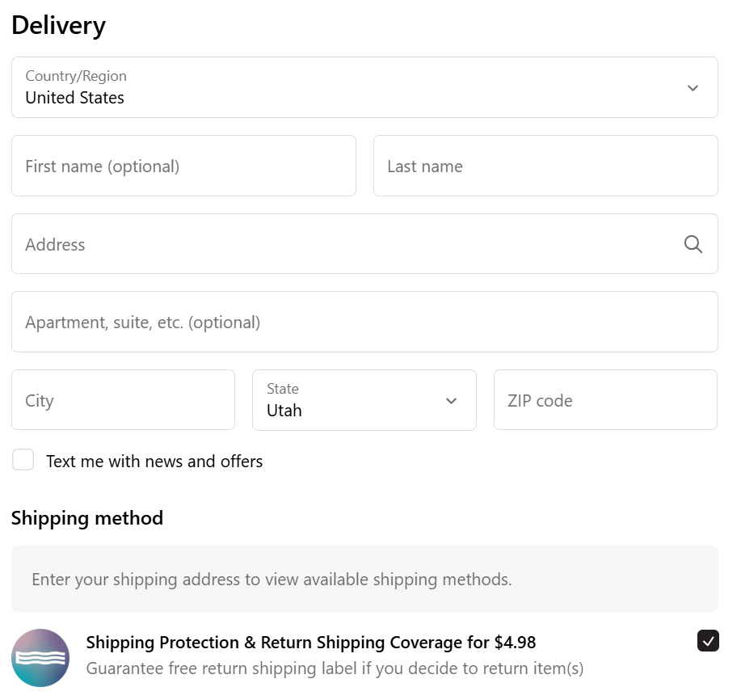
Task: Click the City input field
Action: (124, 400)
